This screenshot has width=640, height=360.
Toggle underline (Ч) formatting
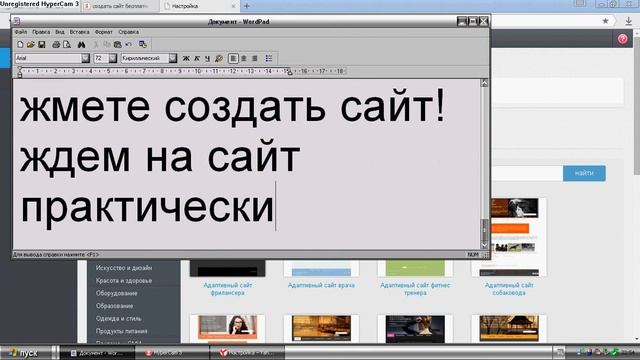207,58
